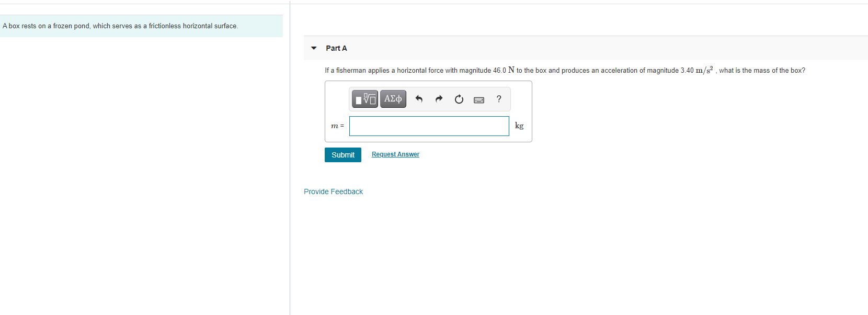Click the undo arrow icon
This screenshot has height=315, width=868.
pyautogui.click(x=419, y=99)
